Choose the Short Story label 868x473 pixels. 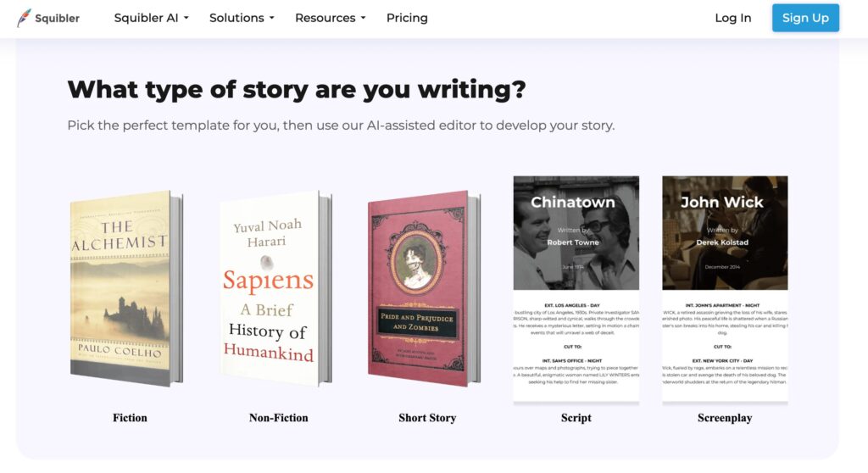(x=427, y=418)
